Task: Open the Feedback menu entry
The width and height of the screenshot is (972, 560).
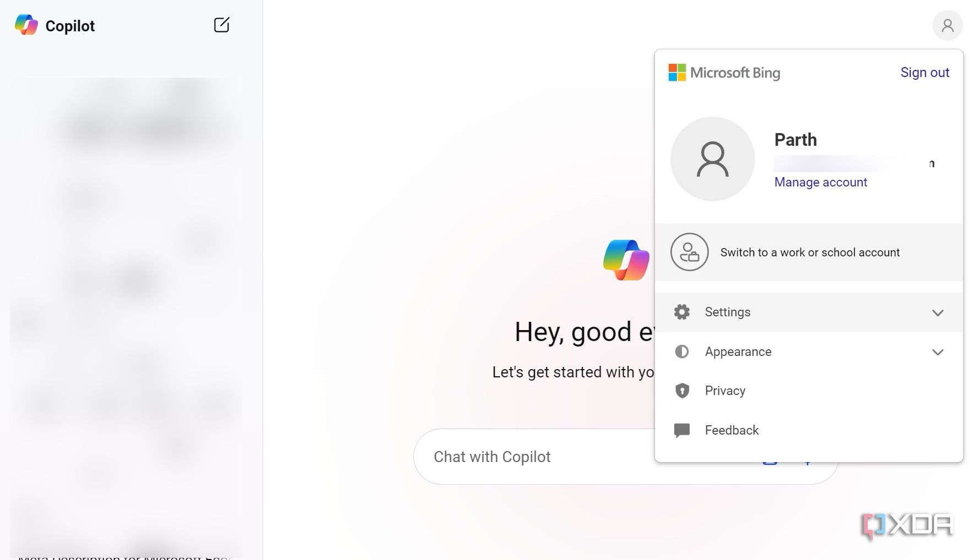Action: [x=809, y=430]
